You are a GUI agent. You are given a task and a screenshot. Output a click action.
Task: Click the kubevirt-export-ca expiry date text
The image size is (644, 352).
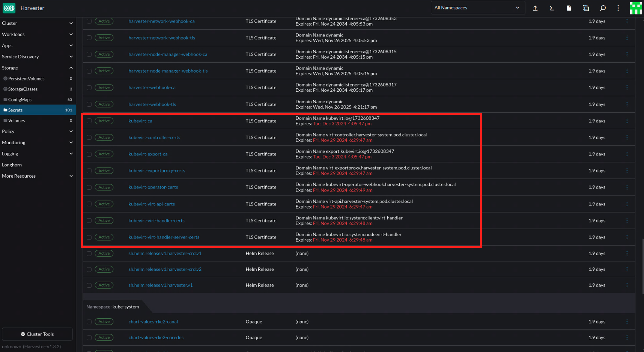pyautogui.click(x=342, y=157)
